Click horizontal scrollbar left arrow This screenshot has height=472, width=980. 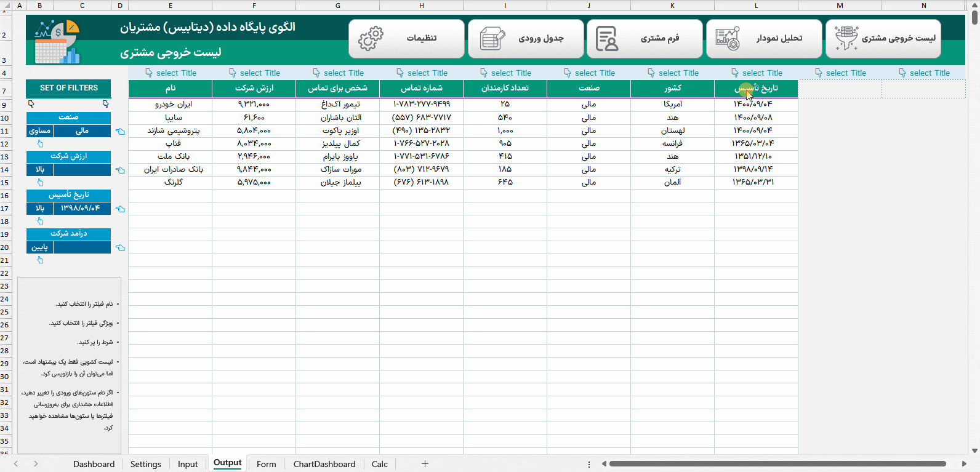tap(604, 464)
